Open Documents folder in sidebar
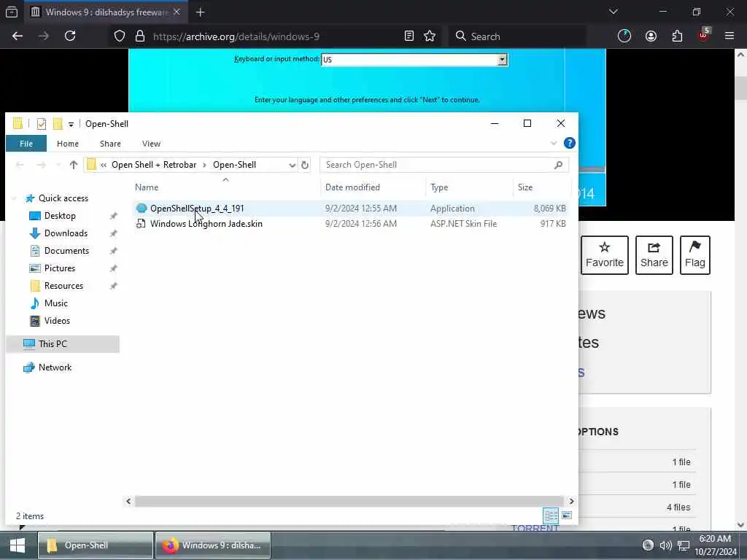The image size is (747, 560). click(66, 251)
